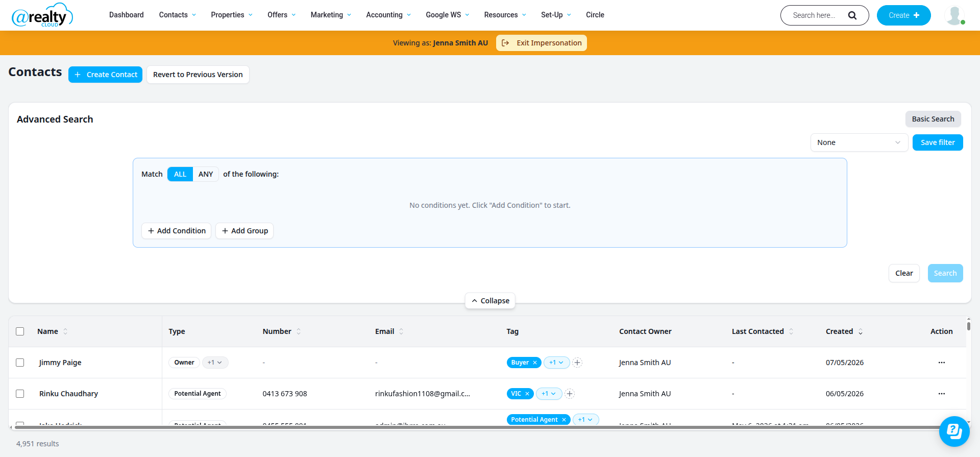This screenshot has height=457, width=980.
Task: Select all contacts checkbox in header
Action: click(20, 331)
